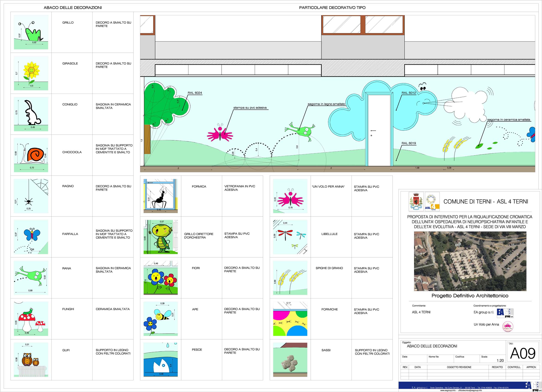This screenshot has height=392, width=542.
Task: Click the 'CHIOCCIOLA' name label
Action: (72, 152)
